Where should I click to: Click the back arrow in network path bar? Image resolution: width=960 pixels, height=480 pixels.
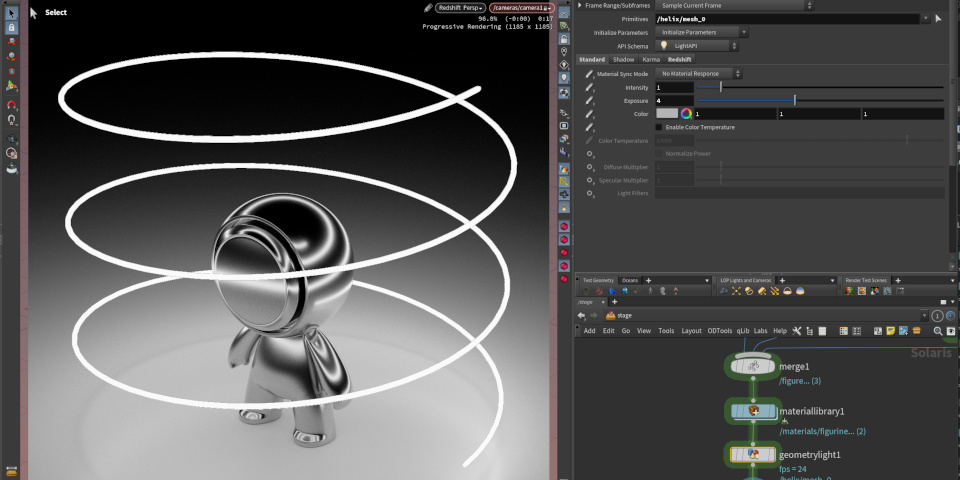point(581,316)
